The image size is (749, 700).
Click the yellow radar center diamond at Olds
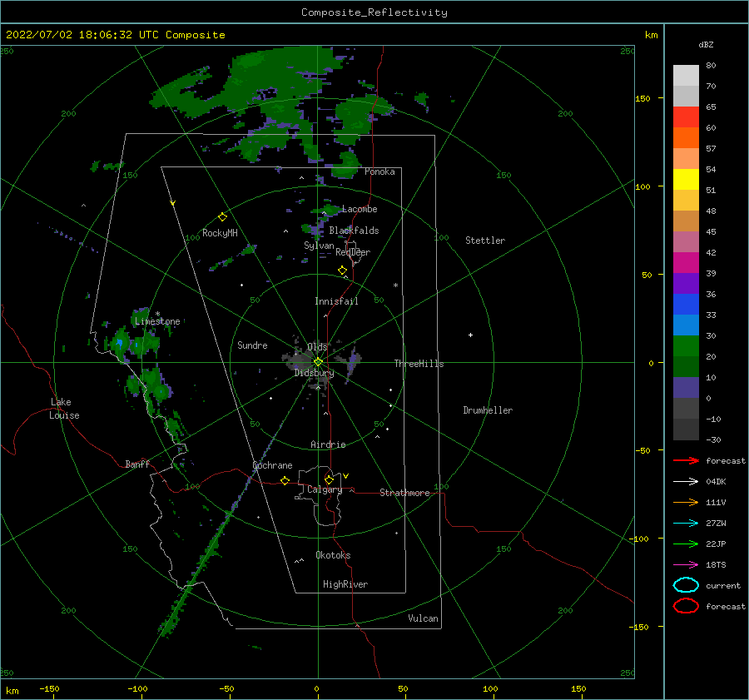318,362
